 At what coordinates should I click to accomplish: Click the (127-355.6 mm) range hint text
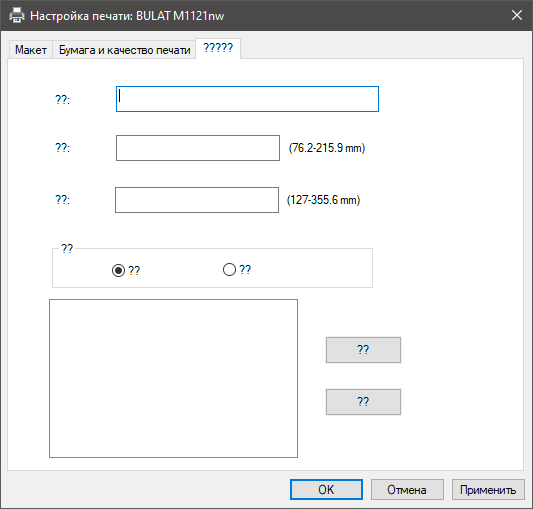324,200
